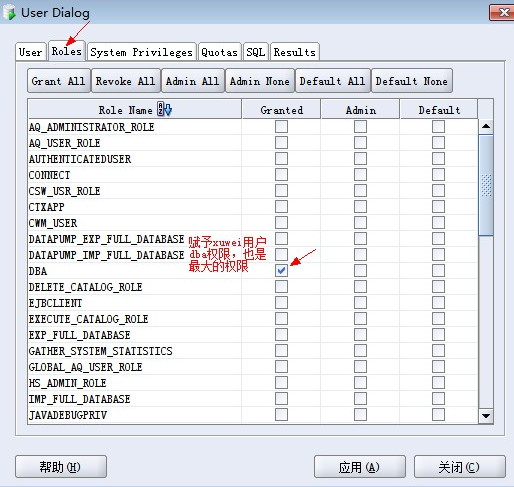Image resolution: width=514 pixels, height=487 pixels.
Task: Uncheck the Granted checkbox for DBA
Action: point(281,270)
